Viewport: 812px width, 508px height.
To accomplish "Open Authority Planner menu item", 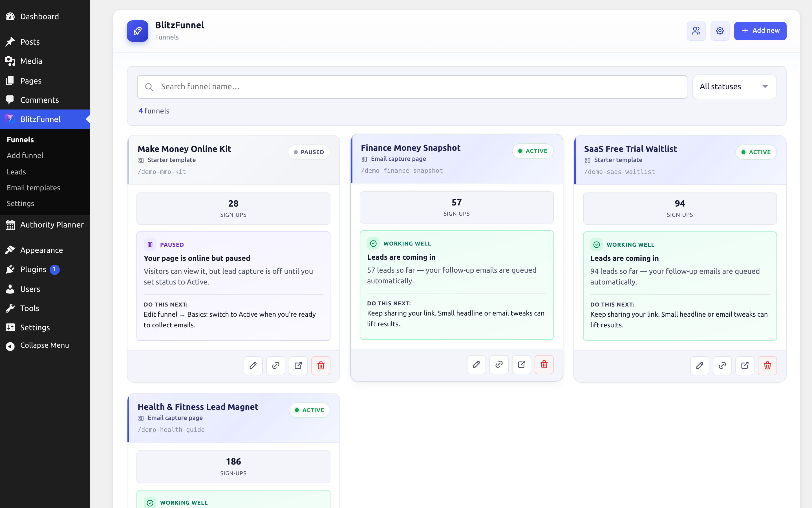I will coord(45,225).
